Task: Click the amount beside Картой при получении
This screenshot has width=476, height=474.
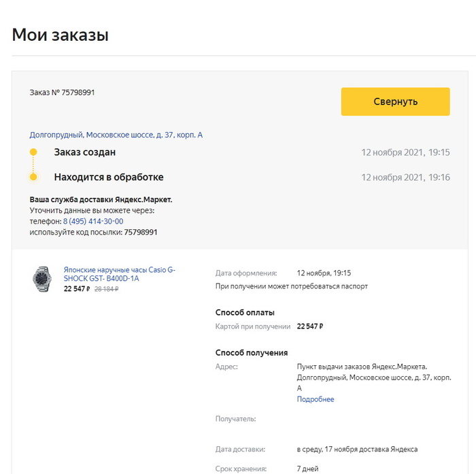Action: tap(310, 326)
